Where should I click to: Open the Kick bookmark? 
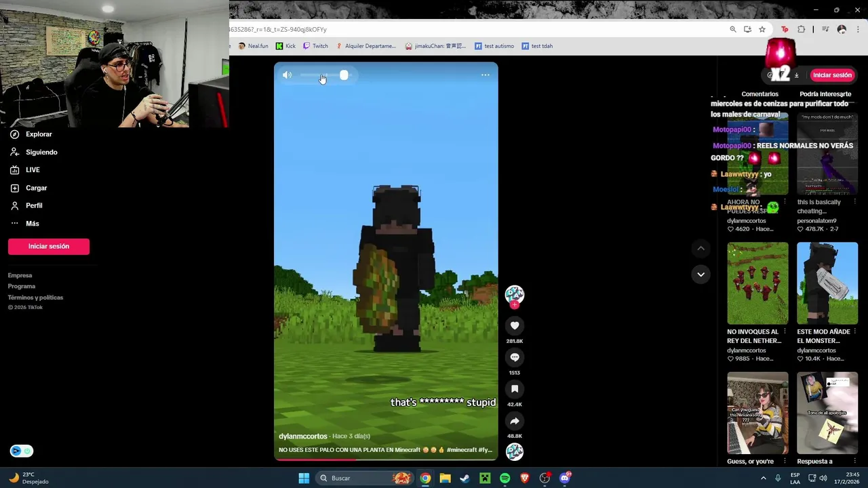click(285, 46)
